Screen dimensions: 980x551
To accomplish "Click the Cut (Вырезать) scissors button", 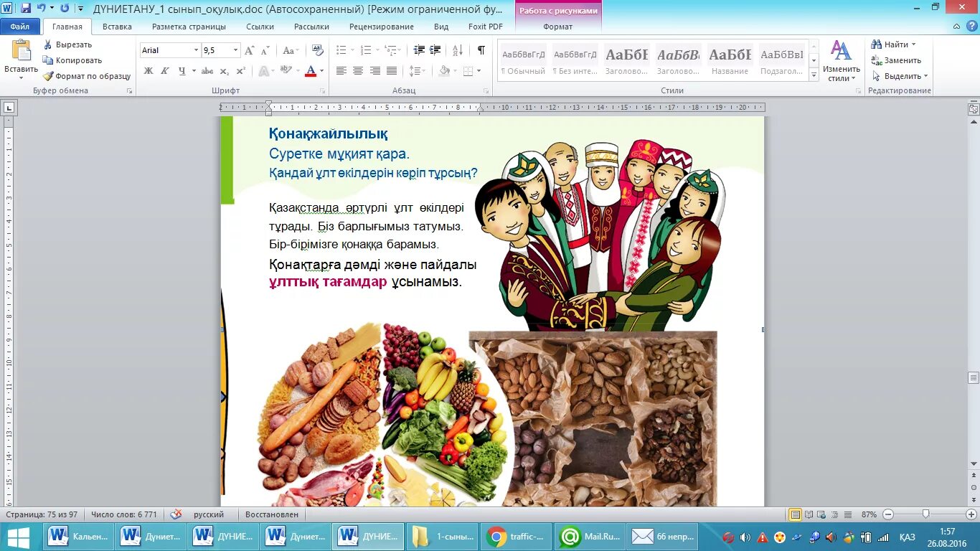I will [67, 44].
